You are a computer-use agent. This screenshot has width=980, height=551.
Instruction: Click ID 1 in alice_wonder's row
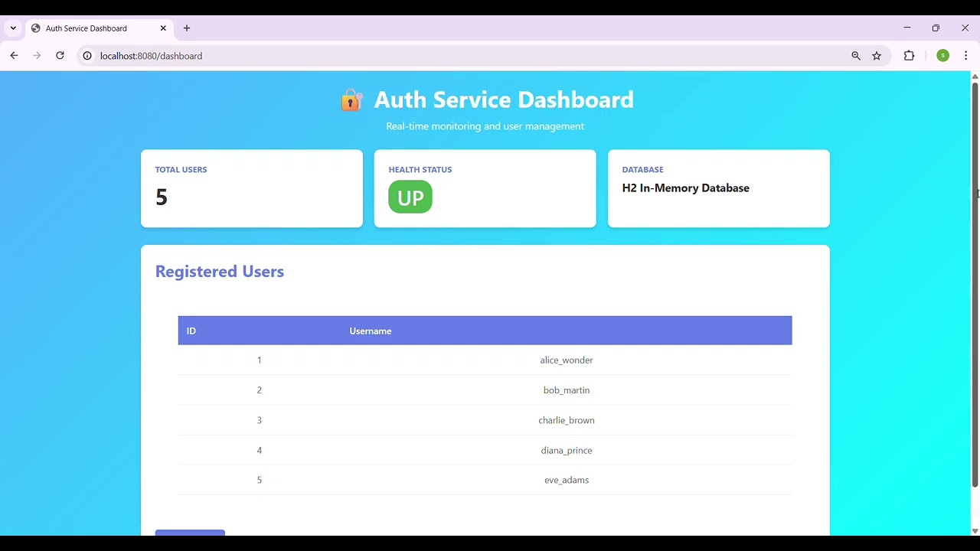[x=260, y=360]
